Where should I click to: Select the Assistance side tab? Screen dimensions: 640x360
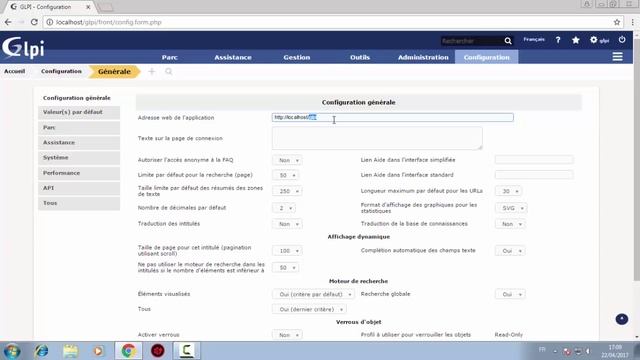[x=79, y=143]
